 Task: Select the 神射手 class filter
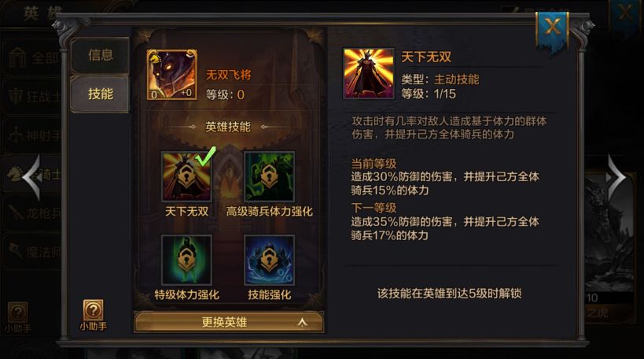(x=32, y=135)
